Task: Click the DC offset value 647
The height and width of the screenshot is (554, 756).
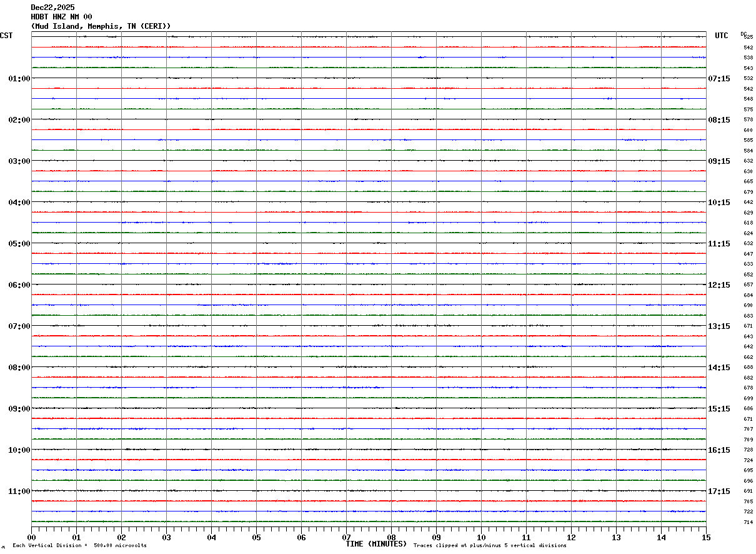Action: [x=748, y=254]
